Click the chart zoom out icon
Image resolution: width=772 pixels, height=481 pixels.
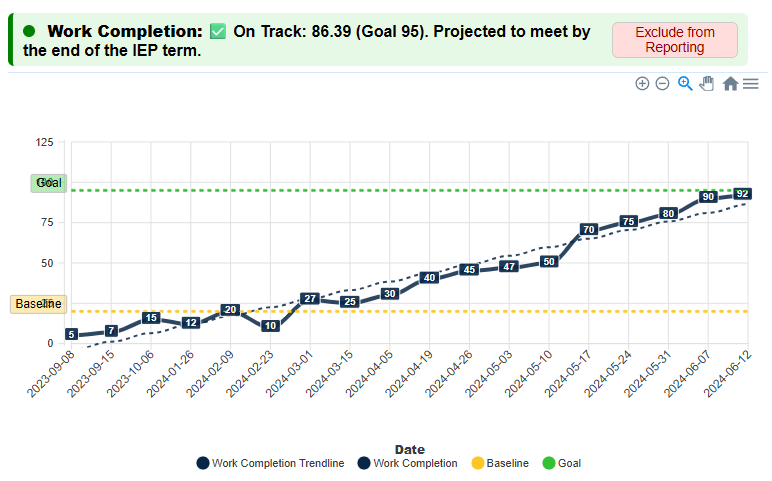point(662,84)
